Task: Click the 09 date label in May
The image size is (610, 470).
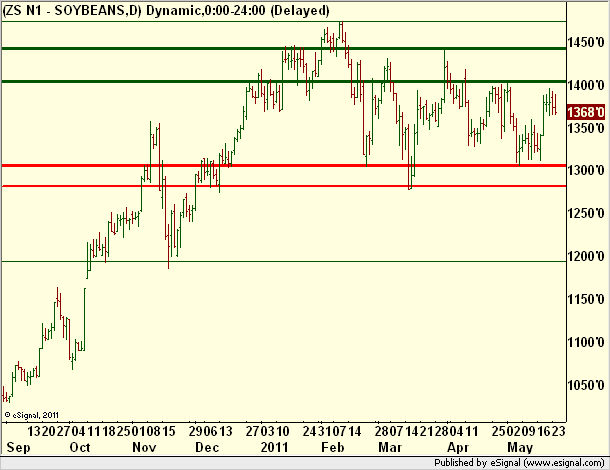Action: click(x=531, y=431)
